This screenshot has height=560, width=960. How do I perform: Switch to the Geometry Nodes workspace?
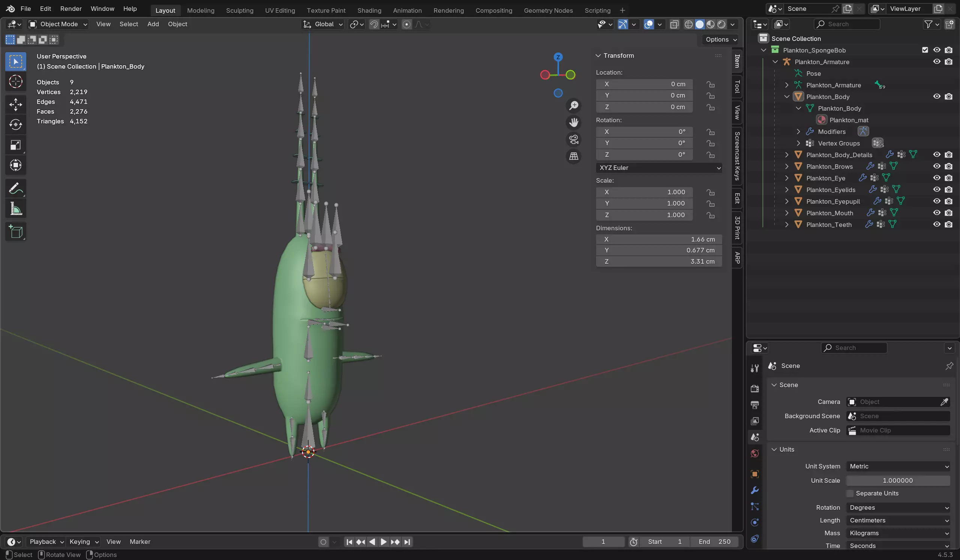click(x=548, y=10)
